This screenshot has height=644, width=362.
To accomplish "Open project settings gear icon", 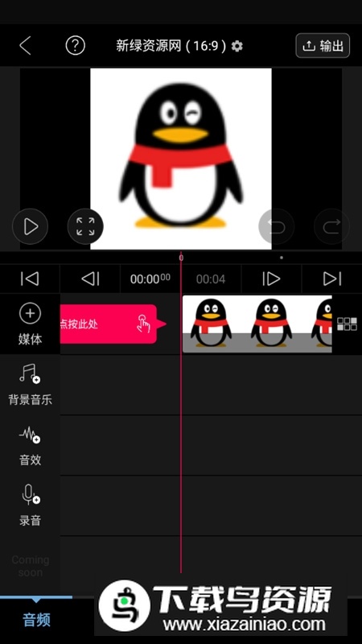I will pos(237,46).
